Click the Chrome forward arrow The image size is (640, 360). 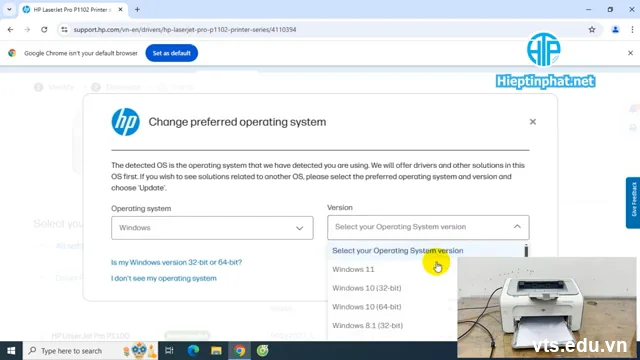pyautogui.click(x=27, y=29)
